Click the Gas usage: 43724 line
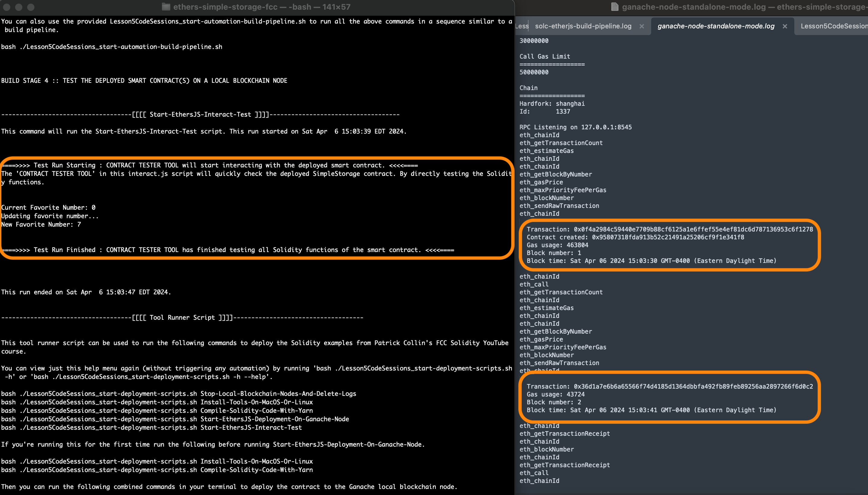 tap(555, 394)
